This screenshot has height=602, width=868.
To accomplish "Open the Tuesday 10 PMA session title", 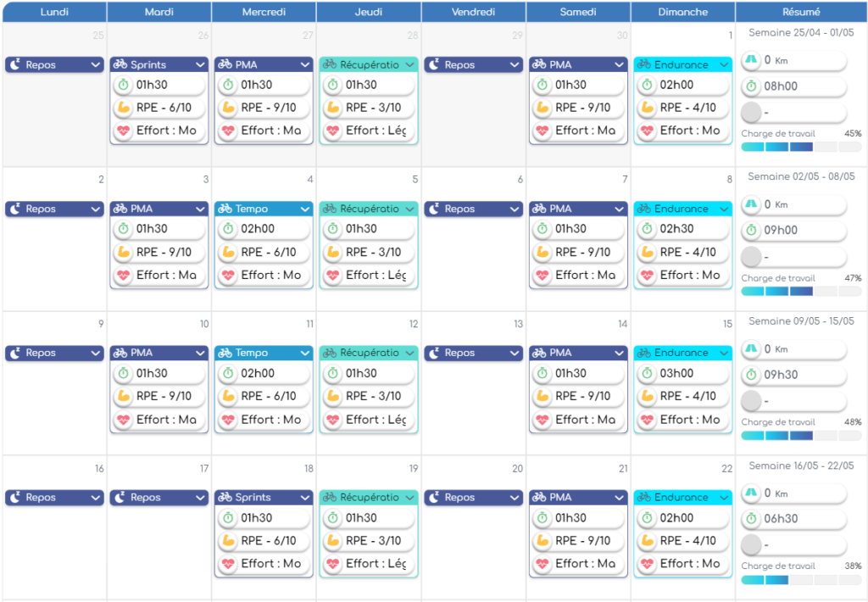I will pos(148,353).
